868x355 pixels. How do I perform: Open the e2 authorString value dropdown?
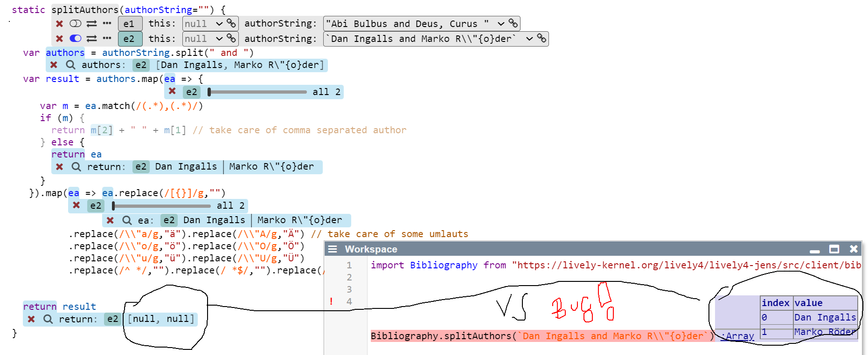529,39
